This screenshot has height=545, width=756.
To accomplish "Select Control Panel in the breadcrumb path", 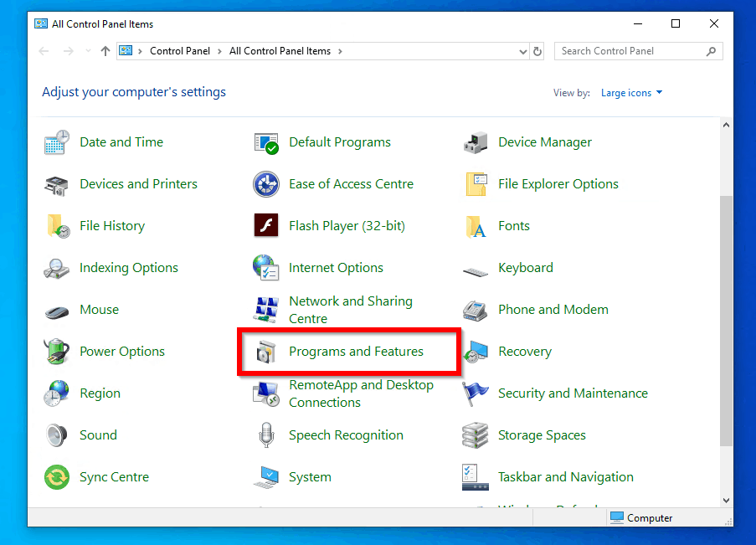I will (x=180, y=51).
